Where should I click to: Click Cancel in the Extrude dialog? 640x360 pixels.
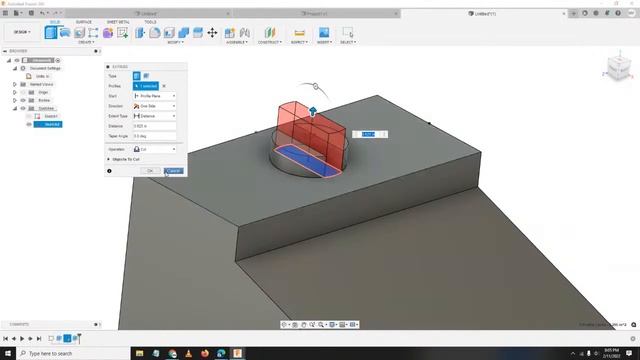pyautogui.click(x=173, y=171)
